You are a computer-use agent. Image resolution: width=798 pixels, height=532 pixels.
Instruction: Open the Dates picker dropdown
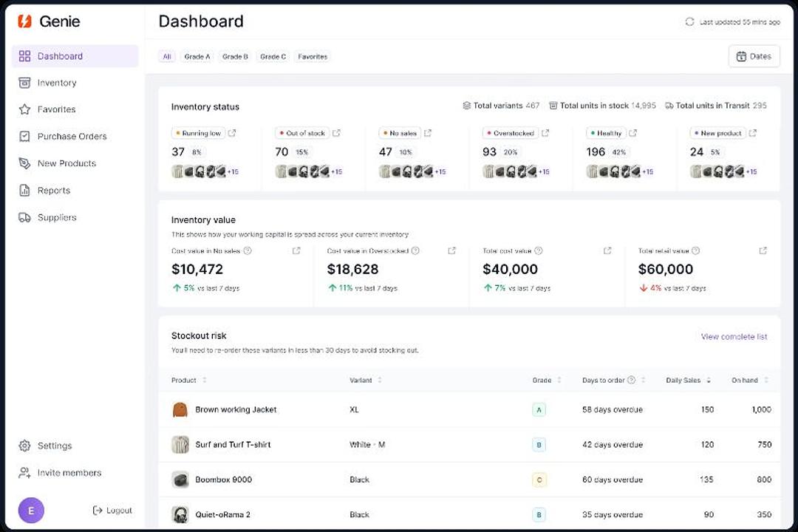(x=754, y=56)
